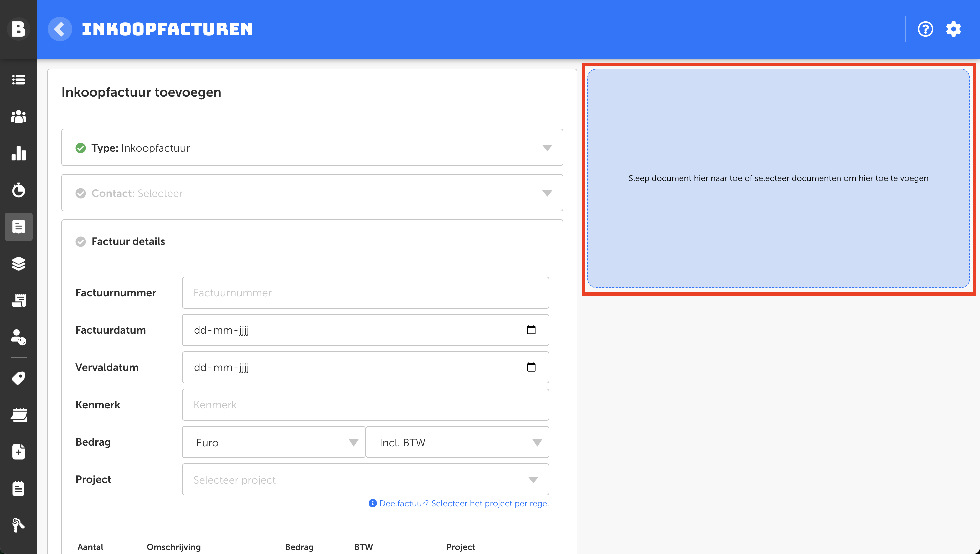Expand the Type: Inkoopfactuur dropdown
Image resolution: width=980 pixels, height=554 pixels.
click(x=312, y=148)
